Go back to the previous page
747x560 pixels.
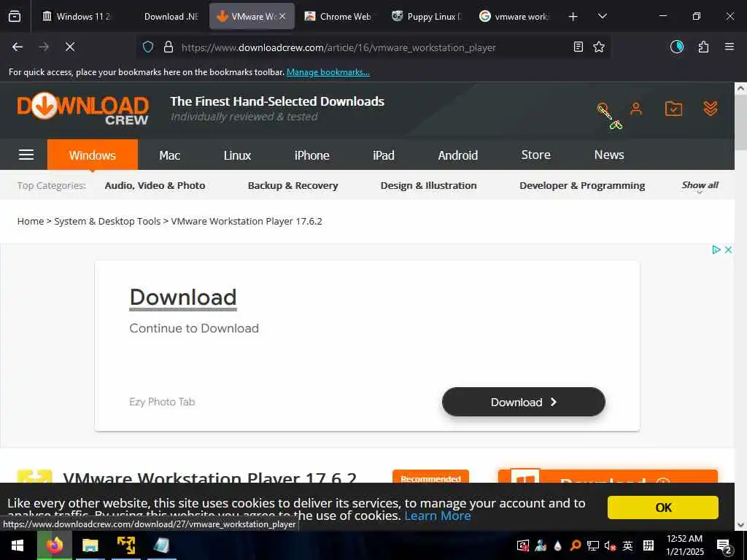point(18,47)
